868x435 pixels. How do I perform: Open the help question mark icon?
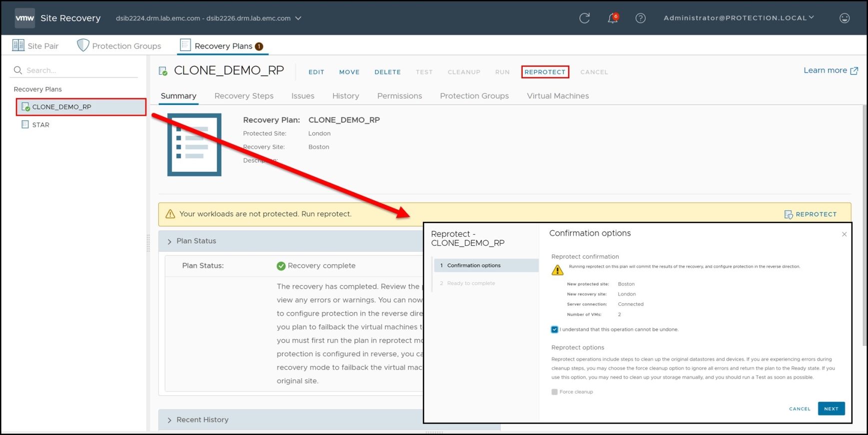(640, 18)
